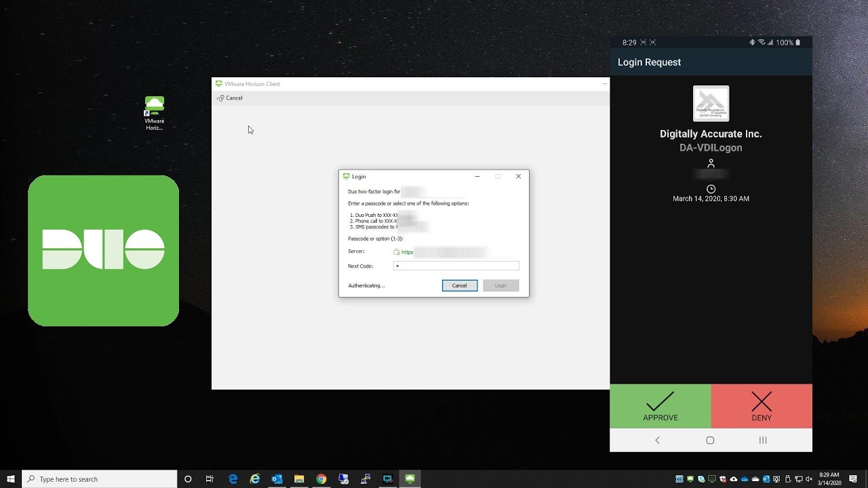Viewport: 868px width, 488px height.
Task: Tap the Digitally Accurate Inc. logo
Action: pos(711,104)
